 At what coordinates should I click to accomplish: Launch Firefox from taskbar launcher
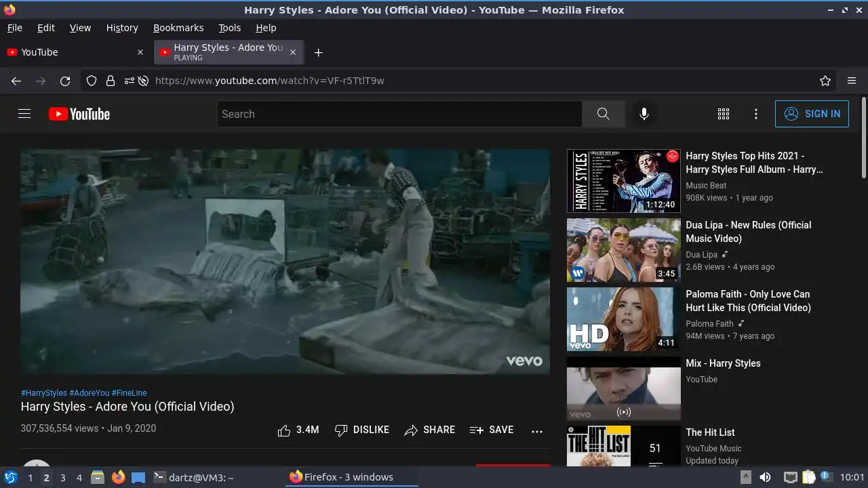(x=118, y=477)
